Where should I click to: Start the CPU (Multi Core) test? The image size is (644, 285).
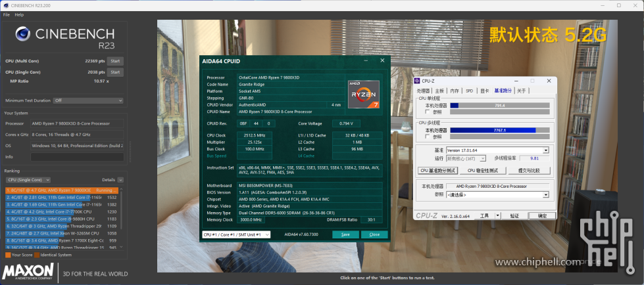pyautogui.click(x=115, y=61)
